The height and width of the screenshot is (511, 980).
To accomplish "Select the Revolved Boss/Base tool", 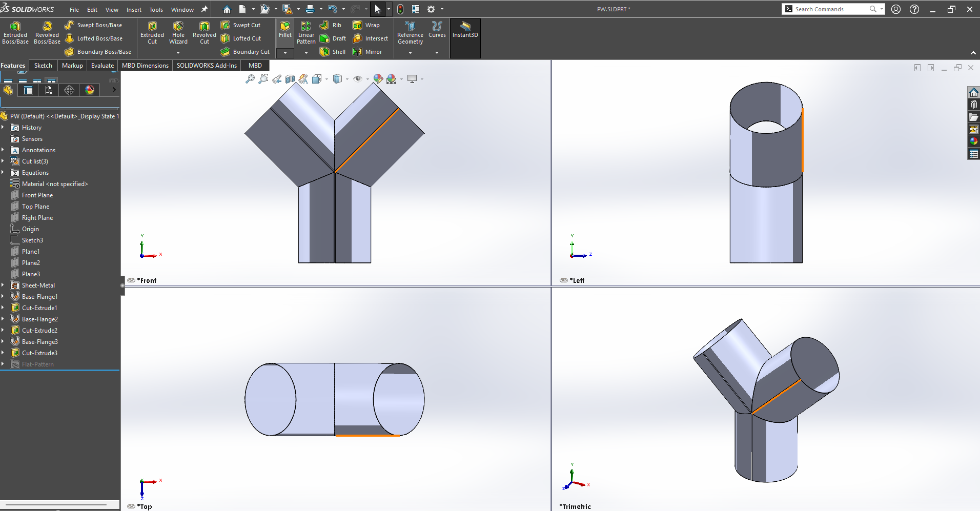I will (47, 33).
